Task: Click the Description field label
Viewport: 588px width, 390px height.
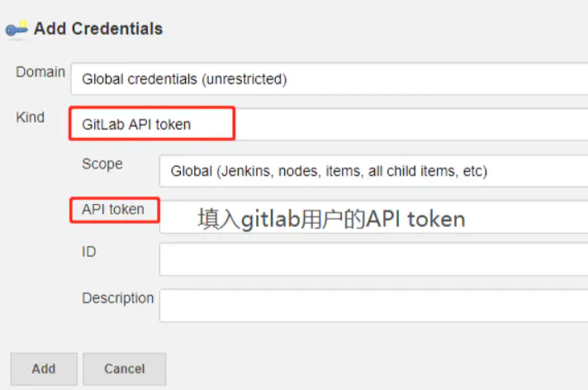Action: (118, 298)
